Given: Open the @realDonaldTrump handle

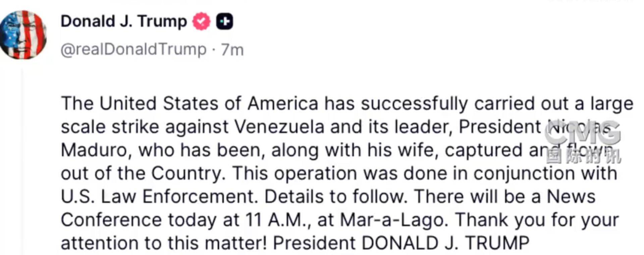Looking at the screenshot, I should coord(133,50).
